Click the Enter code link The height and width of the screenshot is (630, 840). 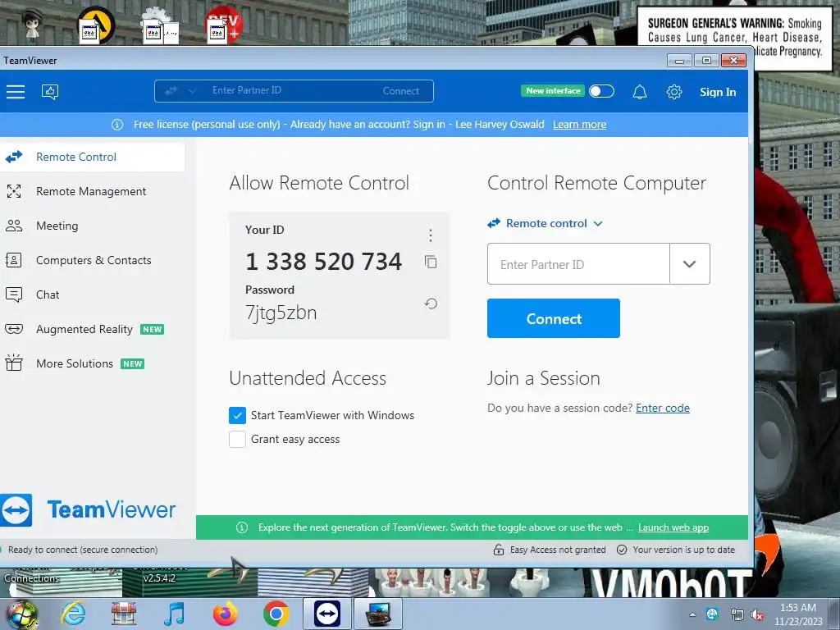[663, 409]
